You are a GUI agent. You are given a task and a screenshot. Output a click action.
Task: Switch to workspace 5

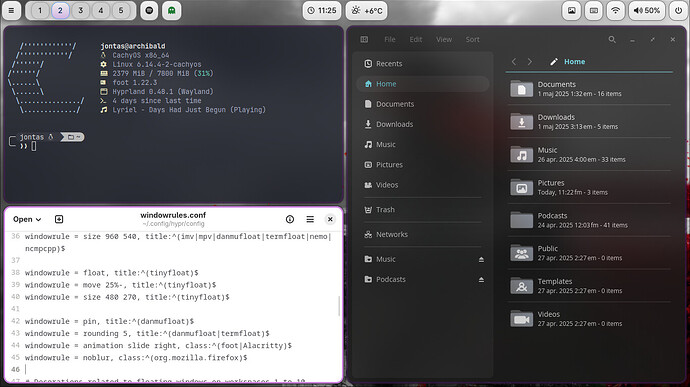point(121,11)
